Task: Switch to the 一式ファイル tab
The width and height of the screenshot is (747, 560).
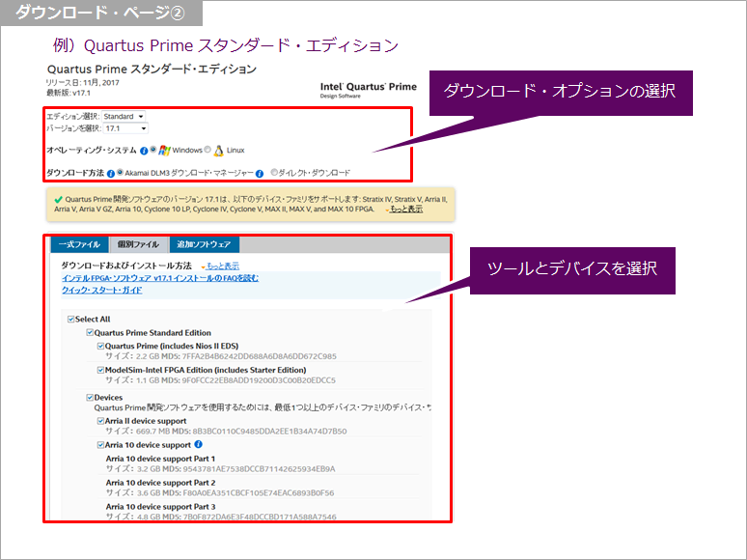Action: coord(79,244)
